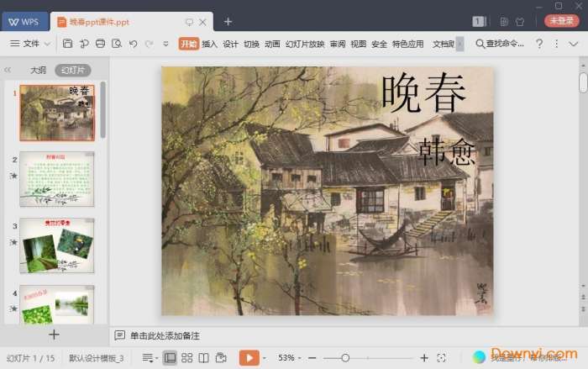The width and height of the screenshot is (588, 369).
Task: Open the skin shirt icon in title bar
Action: (520, 22)
